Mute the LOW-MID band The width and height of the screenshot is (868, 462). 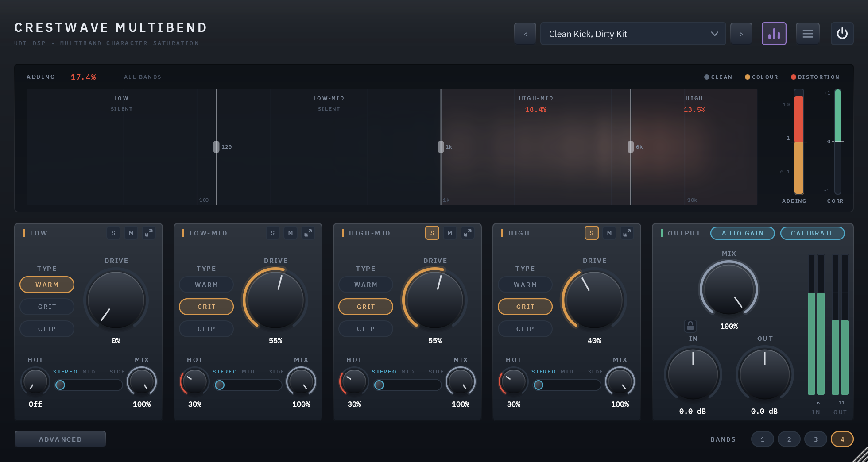[291, 233]
